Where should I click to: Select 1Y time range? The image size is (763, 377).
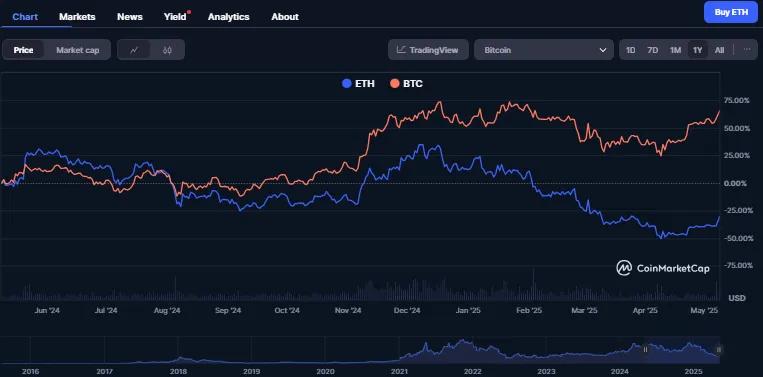[698, 50]
